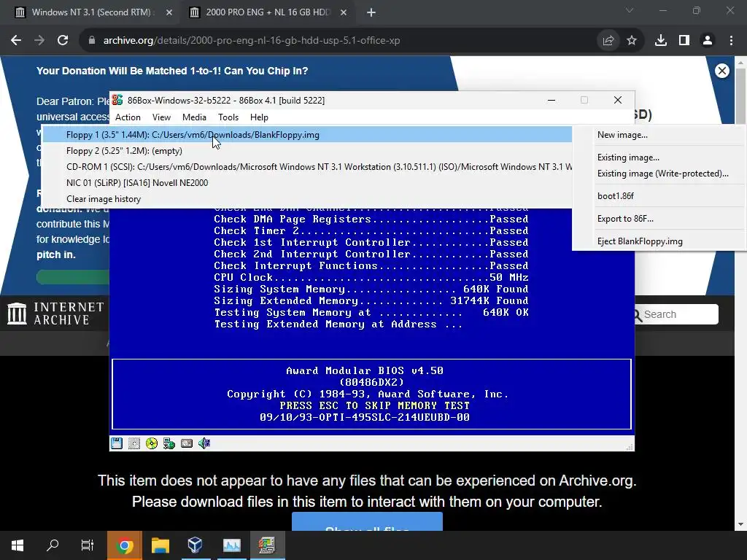Open Task View on taskbar

[88, 545]
